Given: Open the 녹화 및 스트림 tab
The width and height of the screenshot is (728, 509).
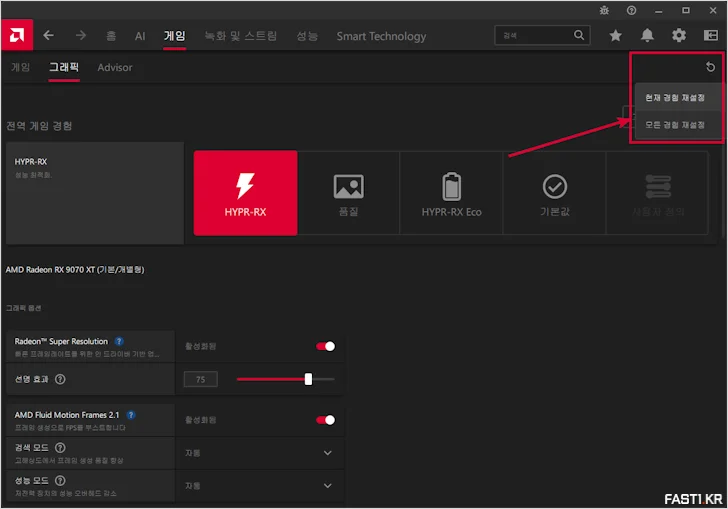Looking at the screenshot, I should [240, 36].
